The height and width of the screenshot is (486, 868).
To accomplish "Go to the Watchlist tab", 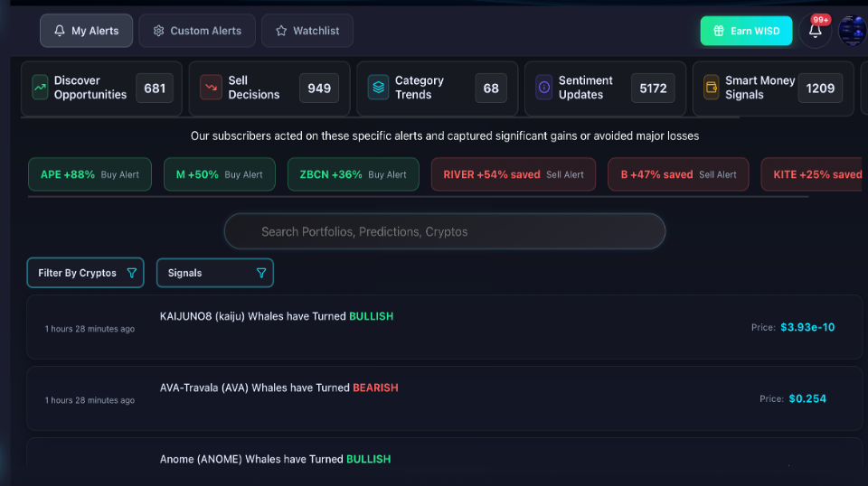I will click(307, 31).
